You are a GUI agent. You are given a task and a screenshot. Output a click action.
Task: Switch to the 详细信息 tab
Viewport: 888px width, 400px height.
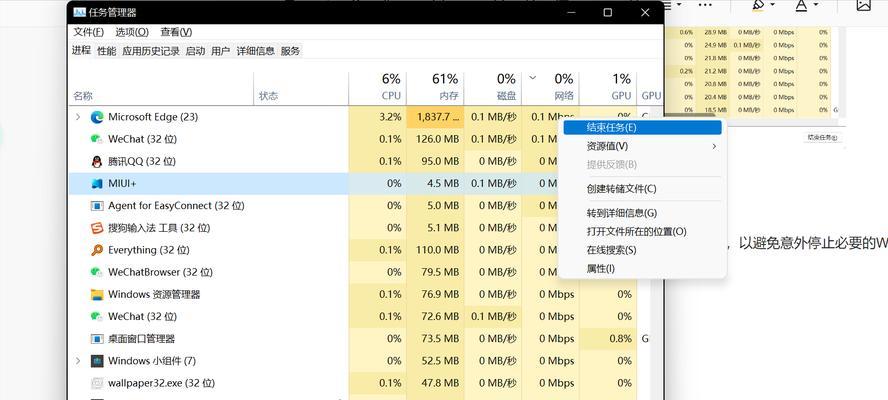[x=255, y=51]
